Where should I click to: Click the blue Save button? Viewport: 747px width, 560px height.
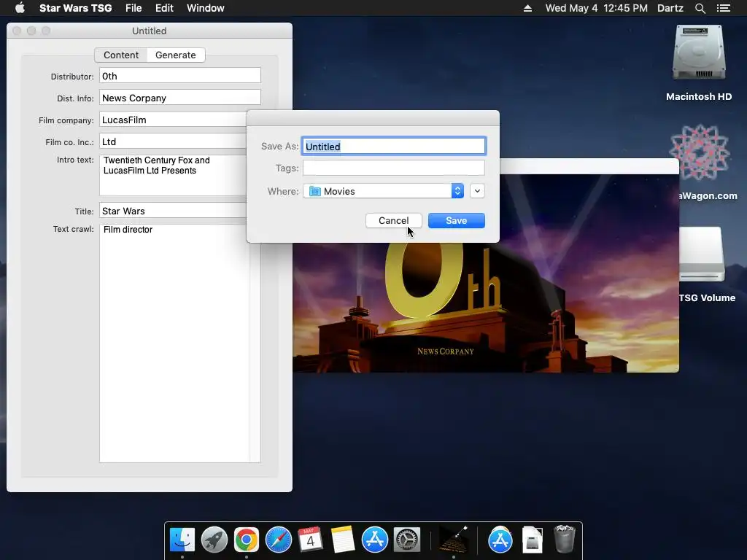click(457, 220)
